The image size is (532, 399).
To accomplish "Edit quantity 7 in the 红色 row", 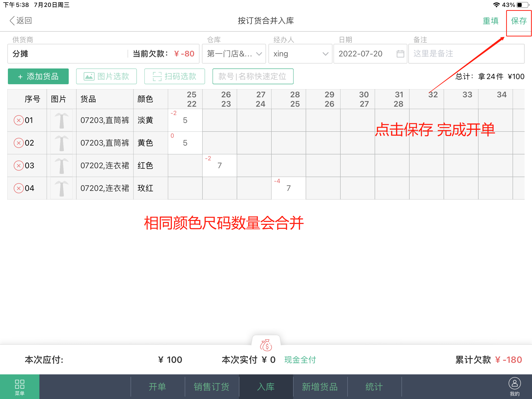I will [220, 166].
